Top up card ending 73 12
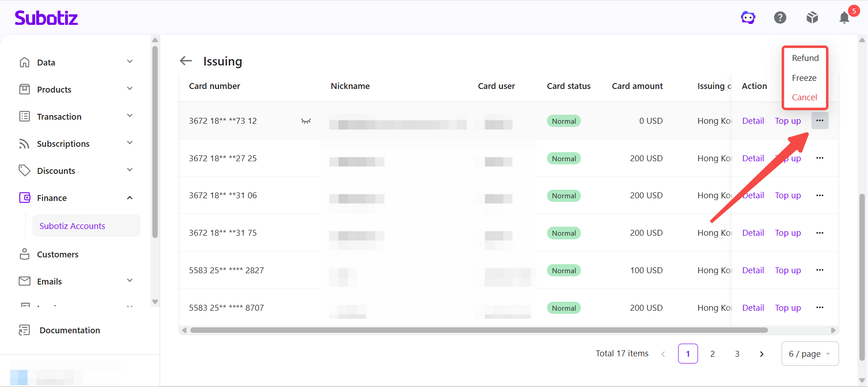 click(x=788, y=121)
